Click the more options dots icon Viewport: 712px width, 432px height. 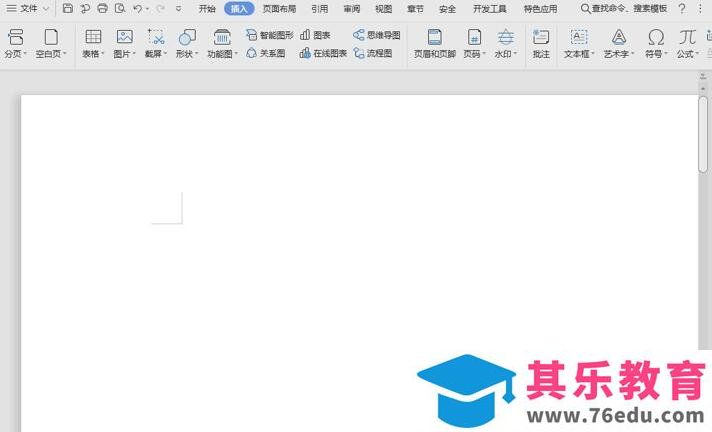pos(702,9)
